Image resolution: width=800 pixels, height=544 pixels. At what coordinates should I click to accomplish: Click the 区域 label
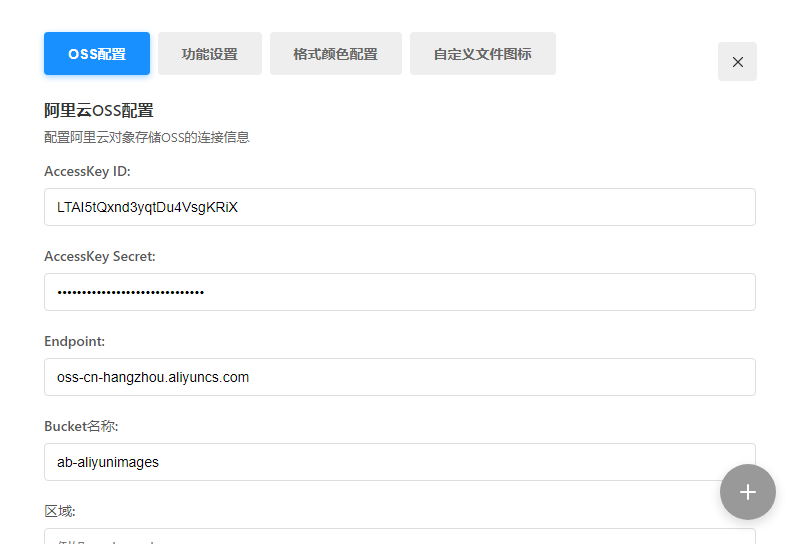coord(60,511)
